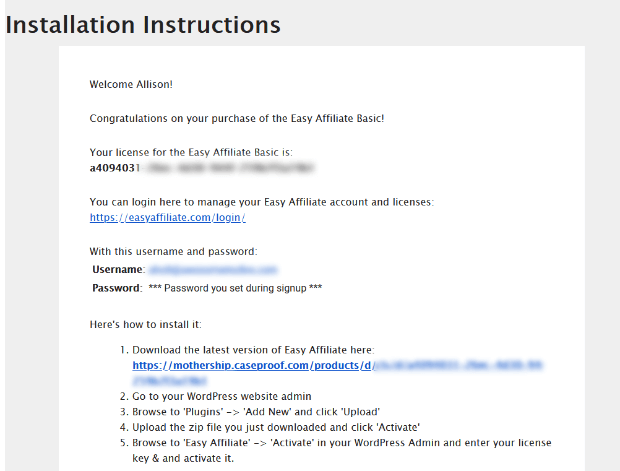Click 'With this username and password' text
This screenshot has width=620, height=471.
point(173,252)
